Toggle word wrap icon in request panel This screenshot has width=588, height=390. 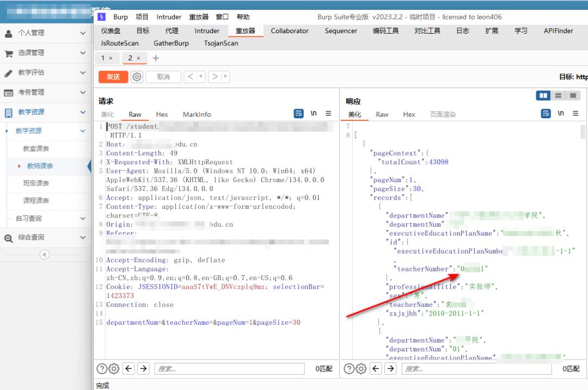pos(298,113)
